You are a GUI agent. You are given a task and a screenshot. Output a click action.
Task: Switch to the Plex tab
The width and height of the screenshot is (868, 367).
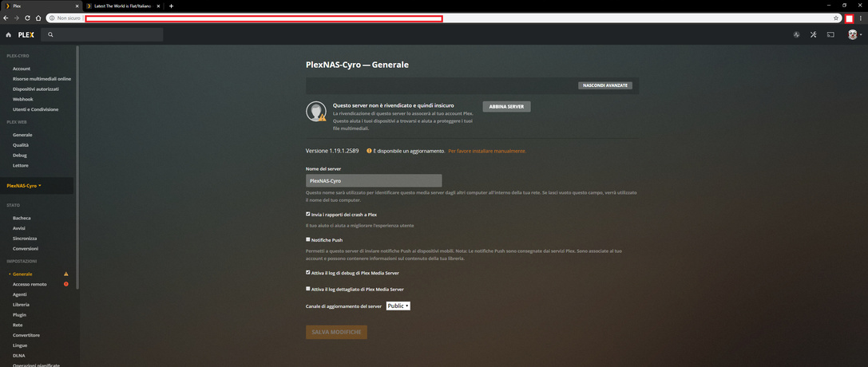42,6
